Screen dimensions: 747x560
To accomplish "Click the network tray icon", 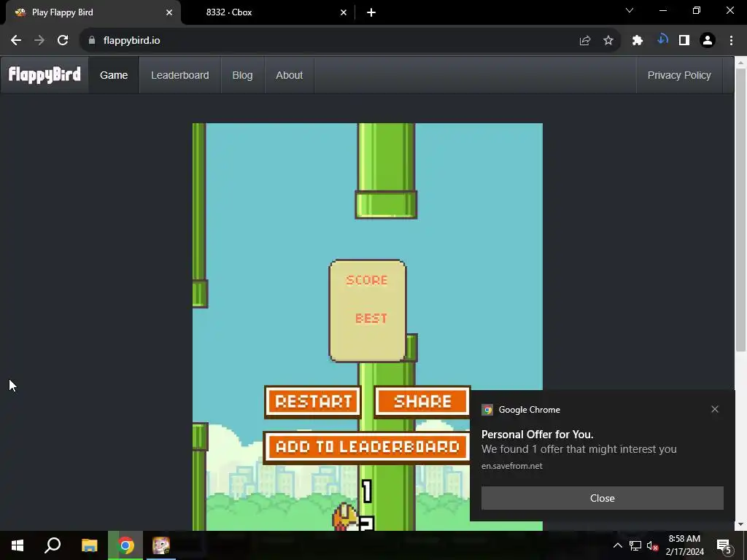I will coord(635,545).
